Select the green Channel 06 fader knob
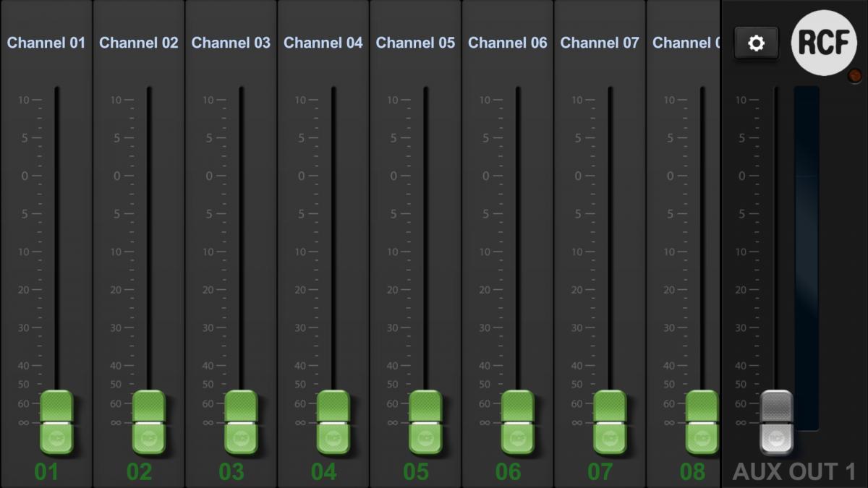868x488 pixels. pos(518,422)
